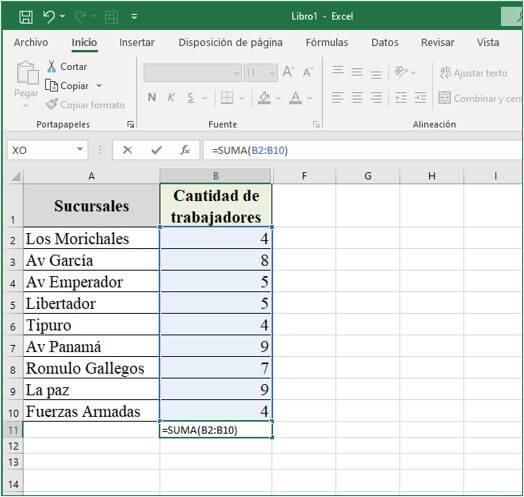
Task: Expand the Copiar dropdown arrow
Action: [x=99, y=86]
